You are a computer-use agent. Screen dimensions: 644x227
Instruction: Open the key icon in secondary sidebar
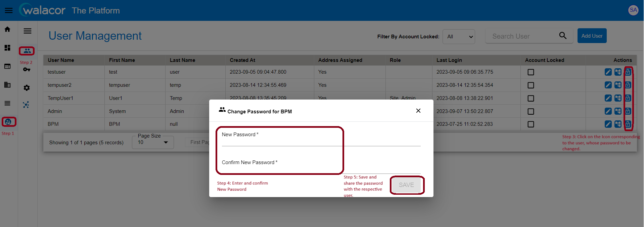click(x=27, y=69)
